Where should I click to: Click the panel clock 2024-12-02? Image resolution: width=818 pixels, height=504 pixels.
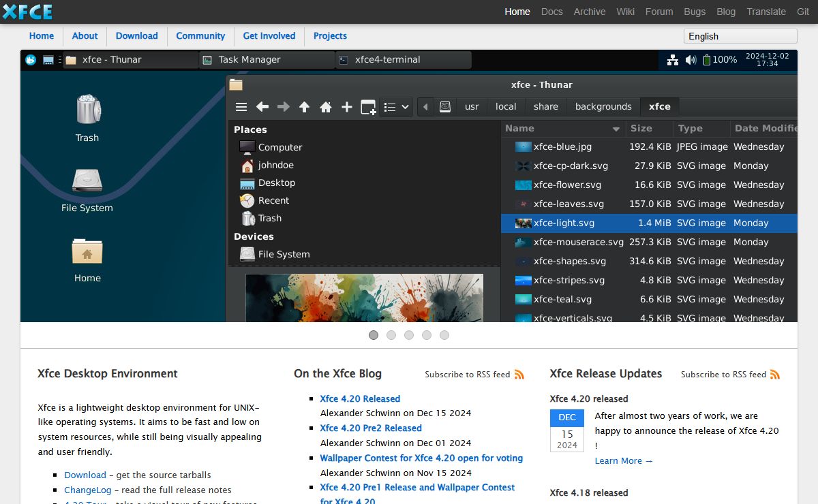(767, 60)
